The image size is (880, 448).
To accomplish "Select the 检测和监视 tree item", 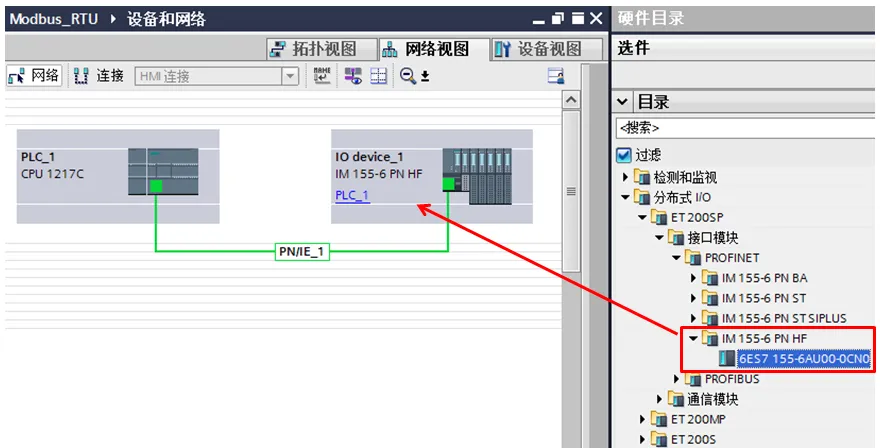I will pos(685,177).
